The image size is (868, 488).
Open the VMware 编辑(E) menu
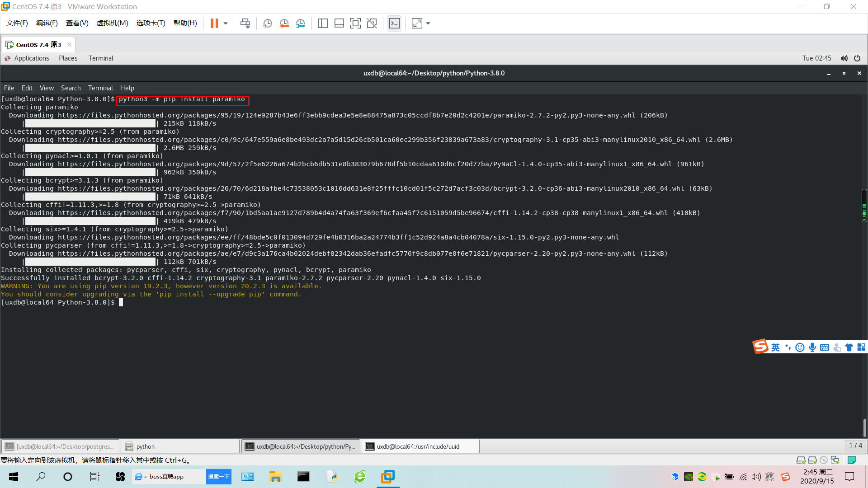tap(47, 23)
